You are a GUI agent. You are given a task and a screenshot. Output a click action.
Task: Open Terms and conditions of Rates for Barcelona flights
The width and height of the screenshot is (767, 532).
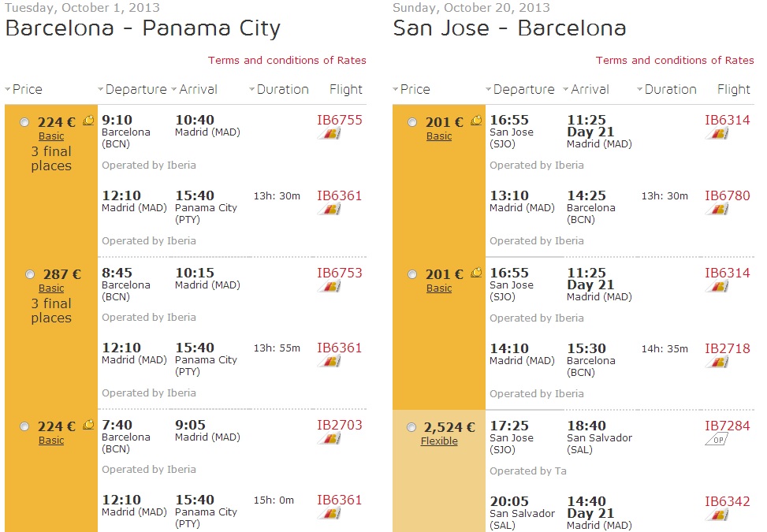(287, 60)
